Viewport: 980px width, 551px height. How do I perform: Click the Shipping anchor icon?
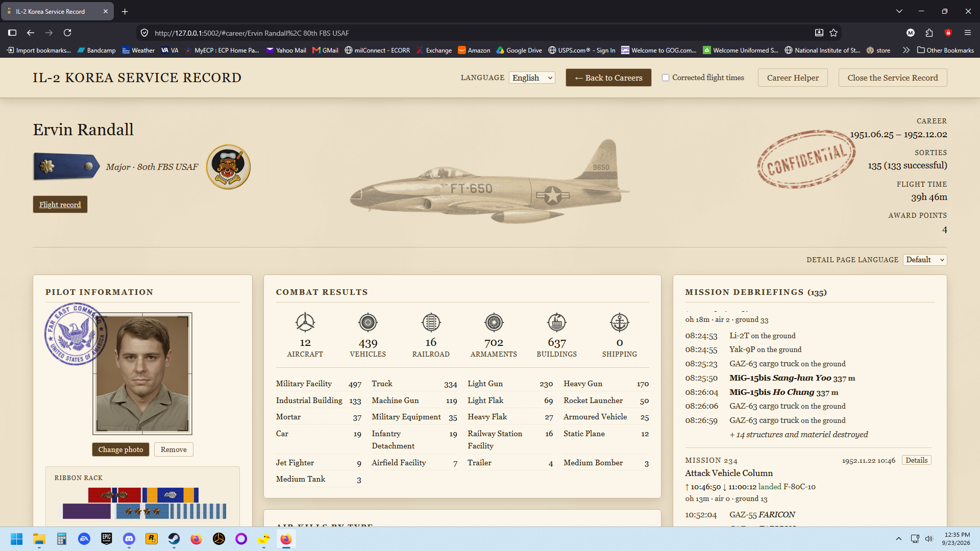point(619,322)
